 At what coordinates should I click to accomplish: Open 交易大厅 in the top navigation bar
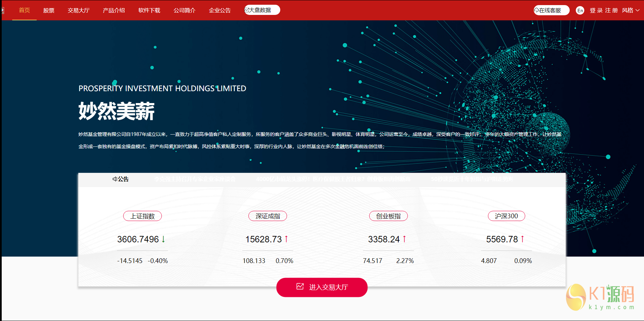pyautogui.click(x=79, y=10)
